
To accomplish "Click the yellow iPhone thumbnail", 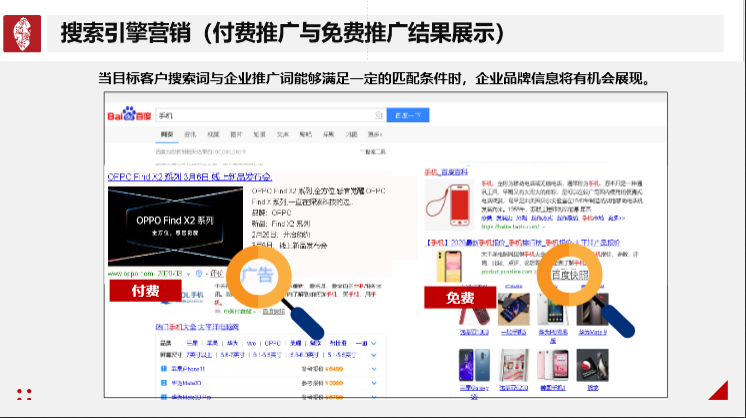I will click(449, 266).
